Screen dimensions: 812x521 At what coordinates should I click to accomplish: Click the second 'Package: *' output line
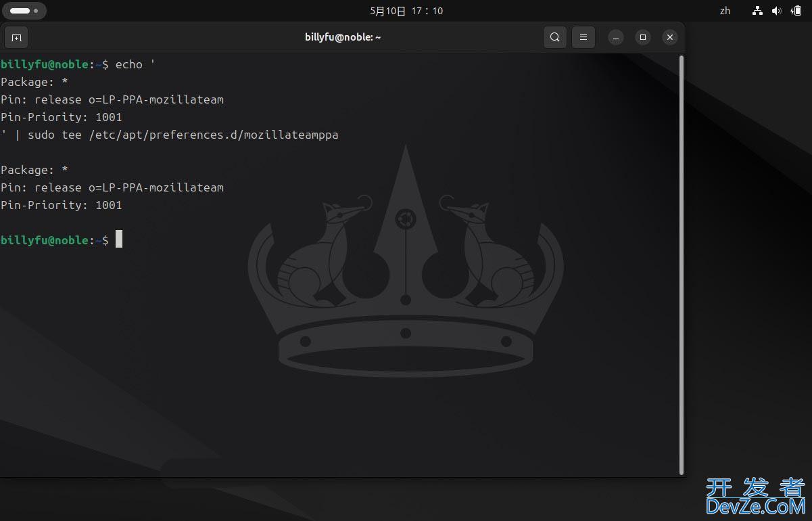tap(34, 170)
